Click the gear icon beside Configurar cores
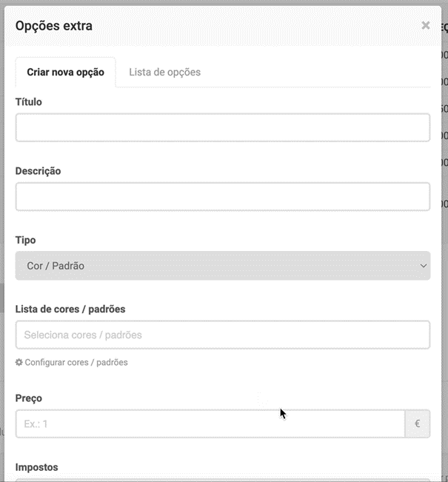 tap(19, 363)
